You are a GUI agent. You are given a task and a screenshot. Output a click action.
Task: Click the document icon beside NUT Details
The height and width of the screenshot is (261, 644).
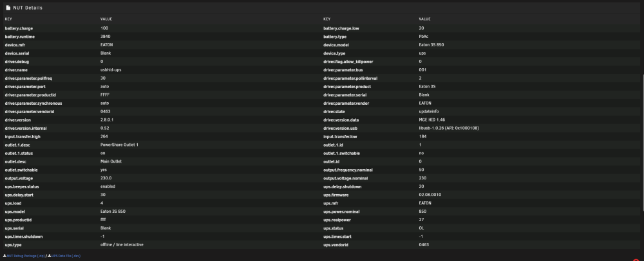8,8
